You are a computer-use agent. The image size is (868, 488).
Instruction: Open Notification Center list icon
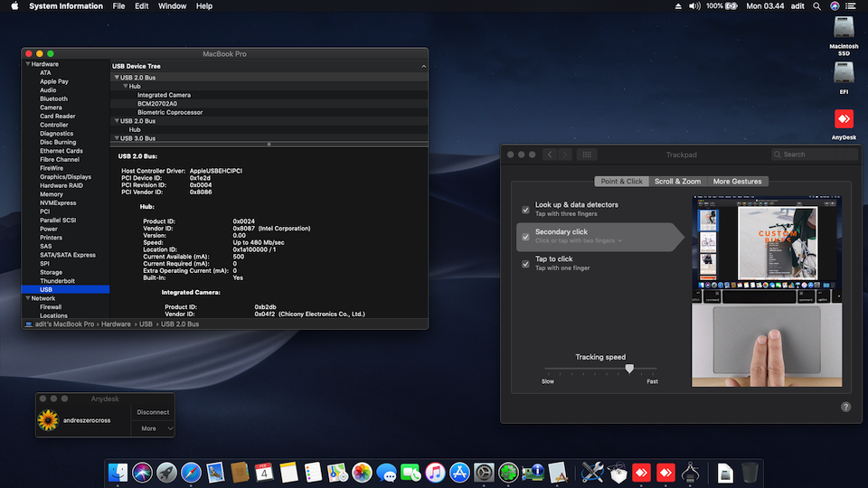(x=850, y=6)
